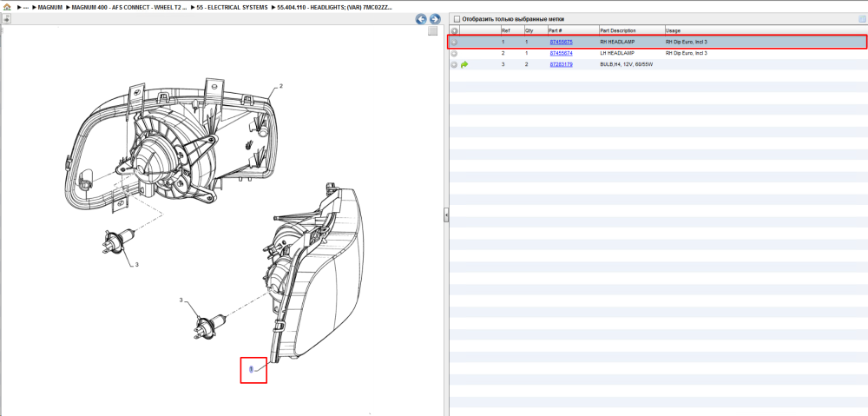Select the LH HEADLAMP description cell

point(615,53)
